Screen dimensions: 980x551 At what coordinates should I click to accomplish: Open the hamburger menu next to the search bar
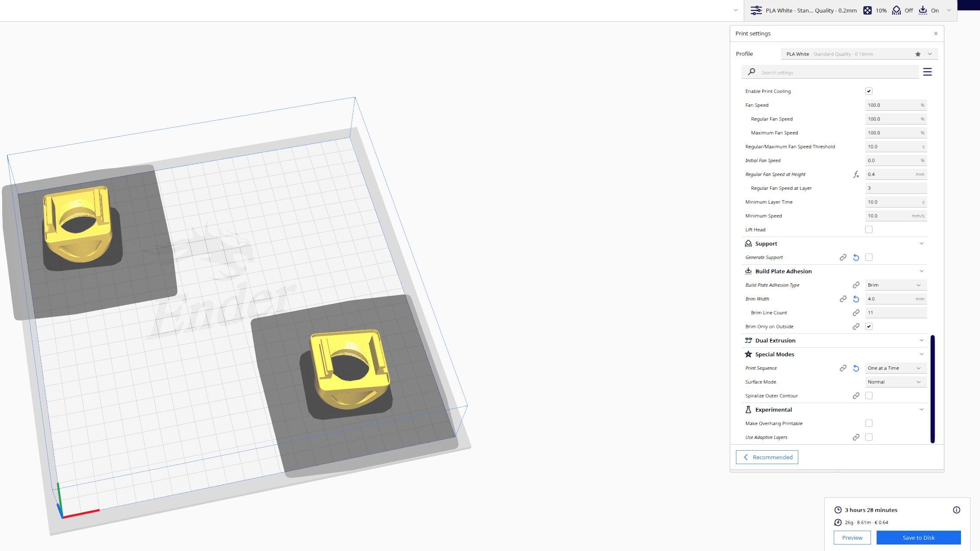click(927, 72)
